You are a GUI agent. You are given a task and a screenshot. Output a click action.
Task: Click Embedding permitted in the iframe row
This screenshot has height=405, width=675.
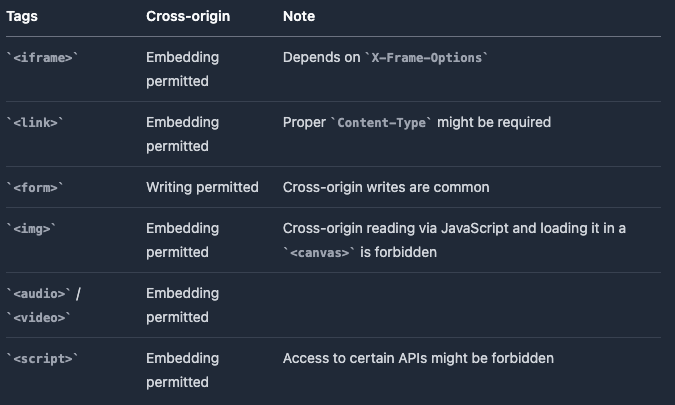pos(182,69)
